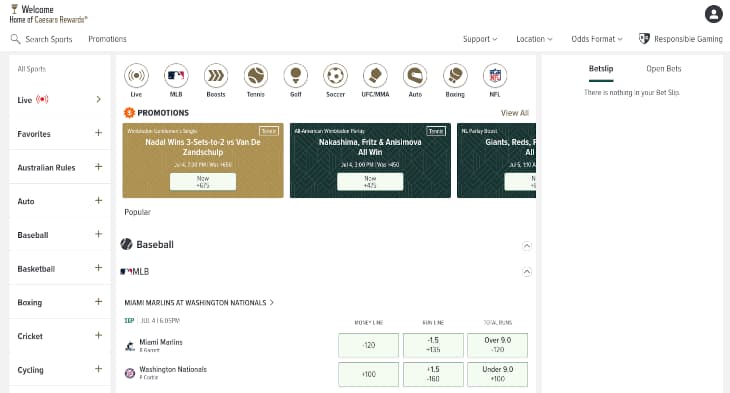The image size is (730, 393).
Task: Click the promotions badge icon
Action: 129,113
